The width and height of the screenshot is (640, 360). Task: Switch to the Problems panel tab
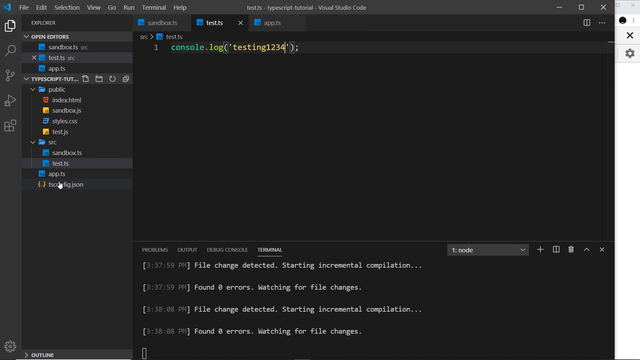(155, 250)
